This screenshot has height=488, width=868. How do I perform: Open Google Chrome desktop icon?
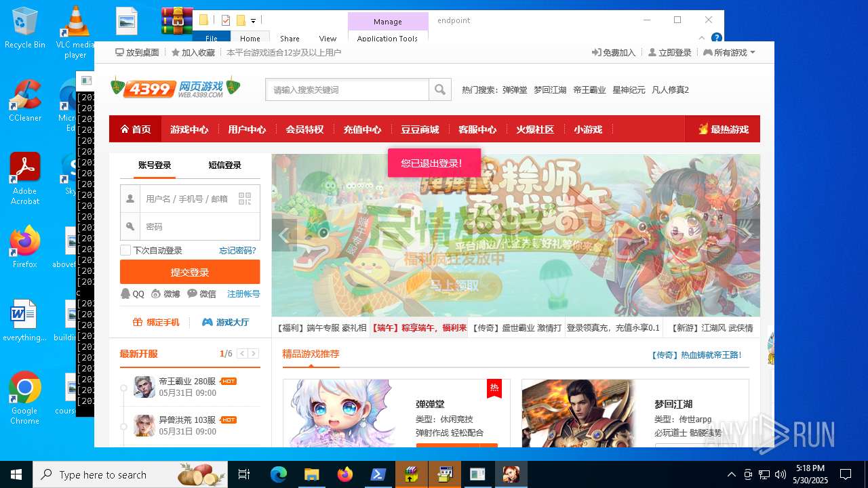tap(24, 398)
